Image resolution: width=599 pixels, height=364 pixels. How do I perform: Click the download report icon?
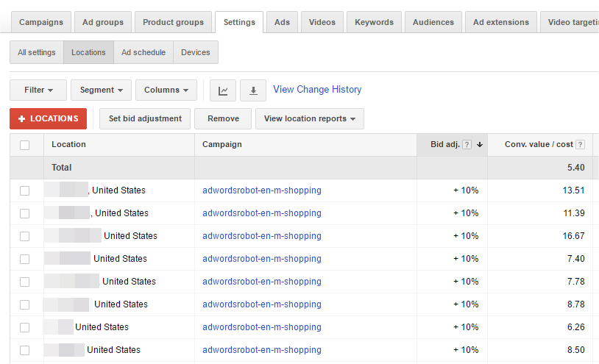click(253, 90)
